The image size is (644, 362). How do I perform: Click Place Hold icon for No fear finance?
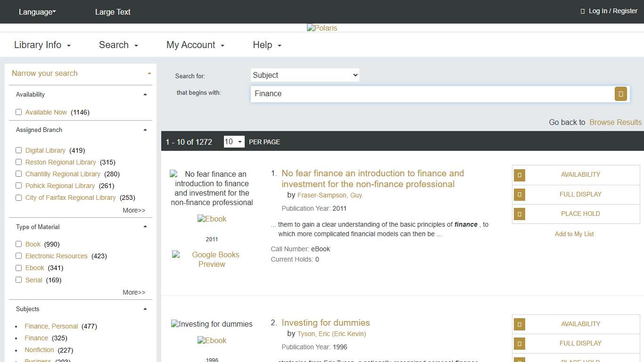click(x=519, y=214)
